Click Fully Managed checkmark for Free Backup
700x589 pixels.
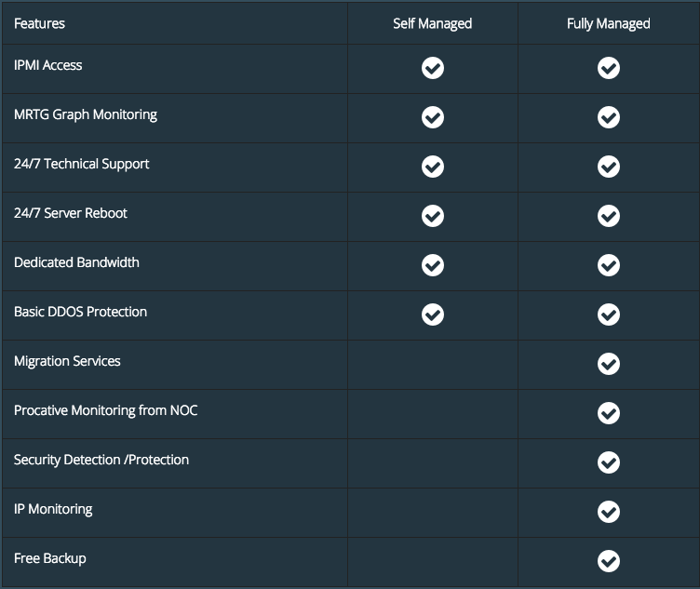click(x=609, y=561)
